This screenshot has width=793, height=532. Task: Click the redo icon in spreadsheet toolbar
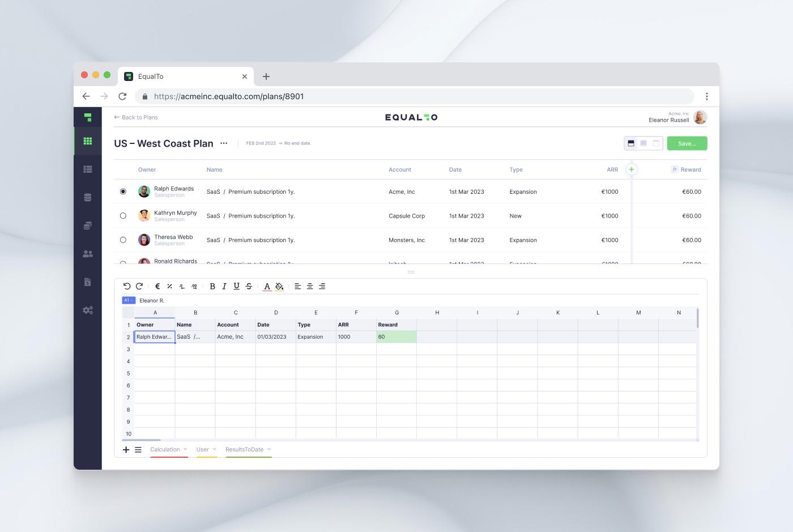pos(139,286)
